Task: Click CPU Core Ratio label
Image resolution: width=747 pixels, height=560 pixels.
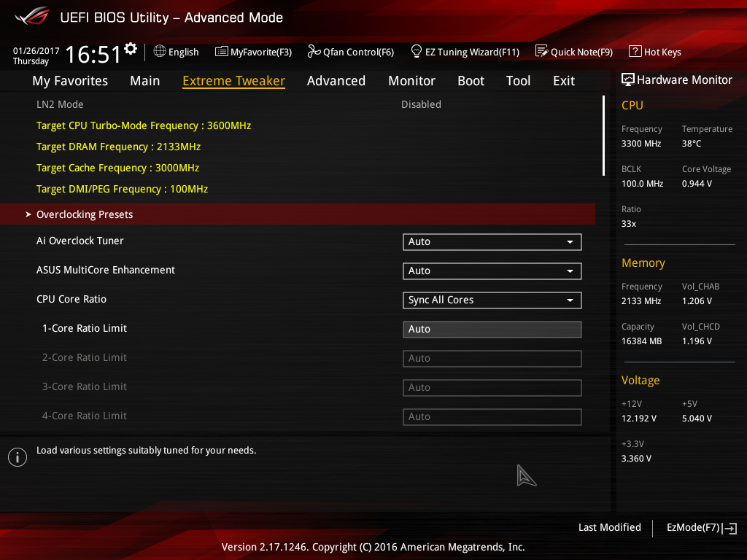Action: [x=71, y=299]
